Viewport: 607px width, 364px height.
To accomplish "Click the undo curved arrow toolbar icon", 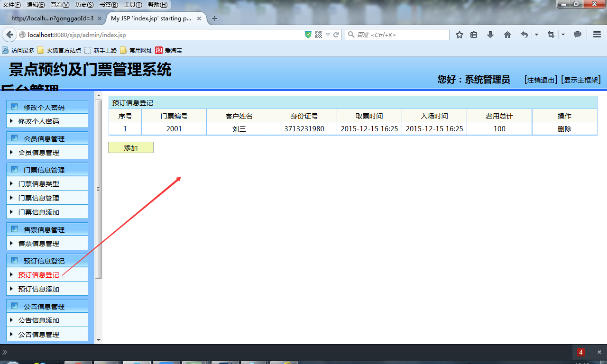I will pyautogui.click(x=524, y=35).
